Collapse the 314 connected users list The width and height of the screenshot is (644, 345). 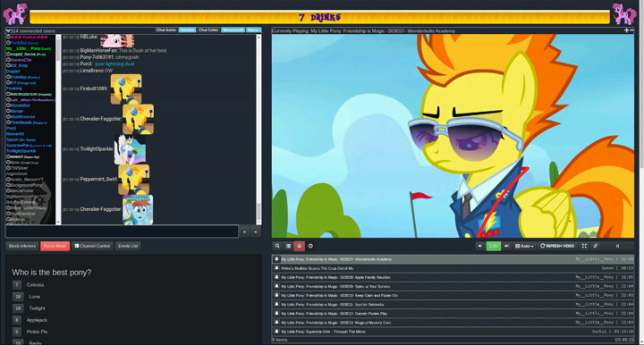pyautogui.click(x=8, y=30)
